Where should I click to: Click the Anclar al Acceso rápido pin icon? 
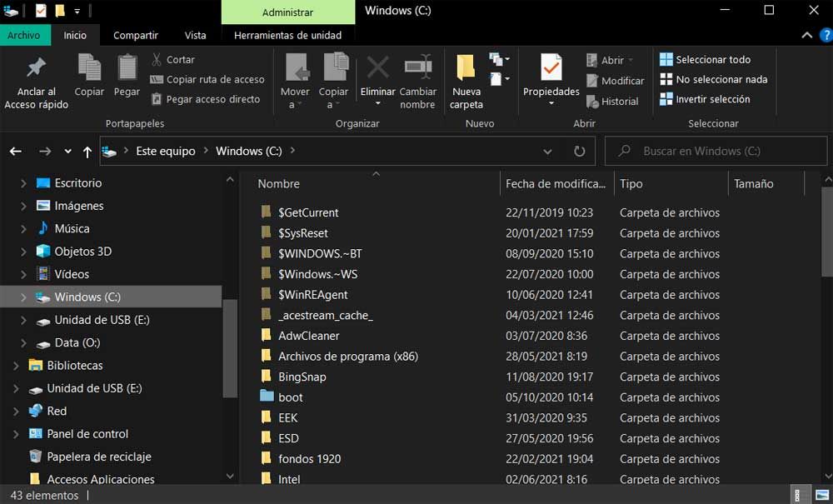36,68
